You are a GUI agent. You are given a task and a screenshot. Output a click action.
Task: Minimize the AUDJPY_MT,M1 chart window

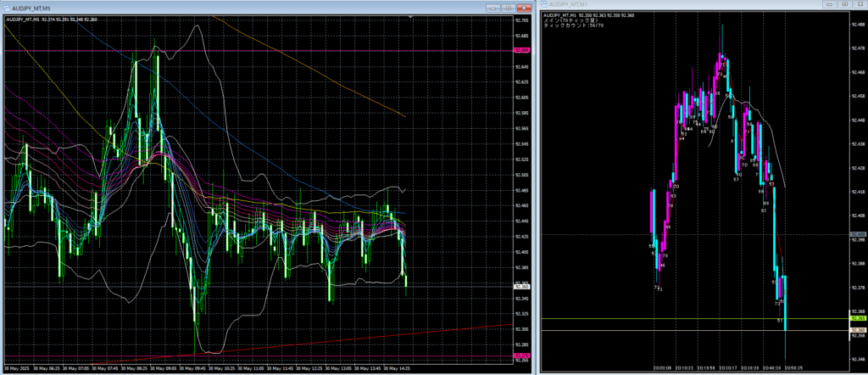[x=829, y=4]
